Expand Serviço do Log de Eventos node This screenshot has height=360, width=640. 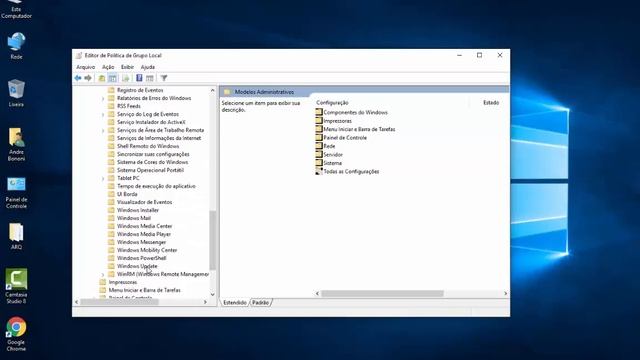click(103, 114)
